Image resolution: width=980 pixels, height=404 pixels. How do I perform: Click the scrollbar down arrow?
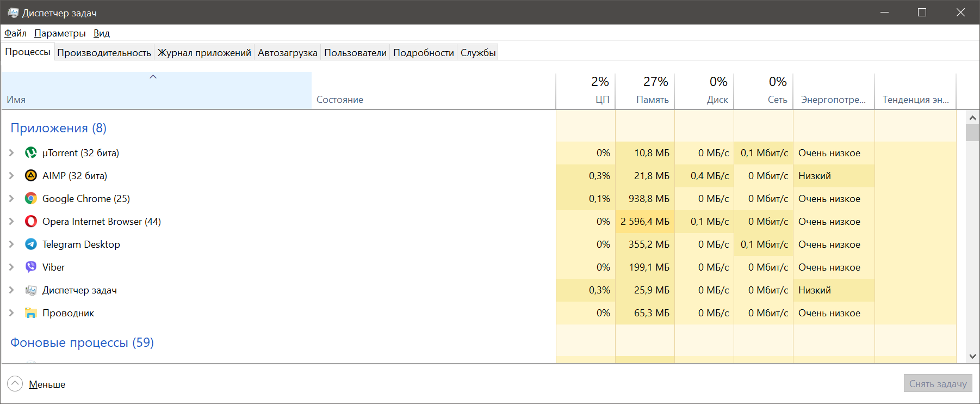pyautogui.click(x=972, y=357)
